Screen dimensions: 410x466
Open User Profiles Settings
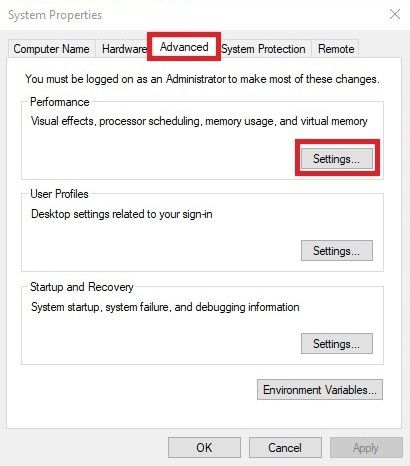(x=337, y=250)
